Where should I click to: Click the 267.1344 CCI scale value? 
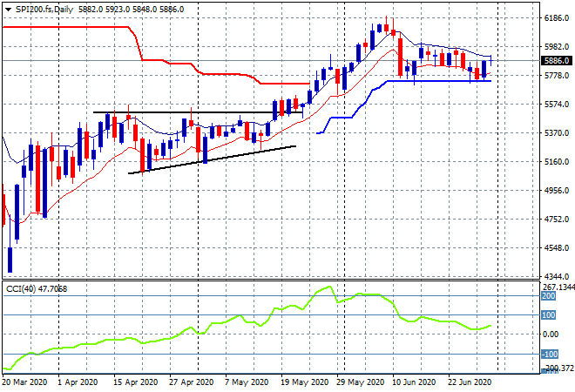point(558,287)
